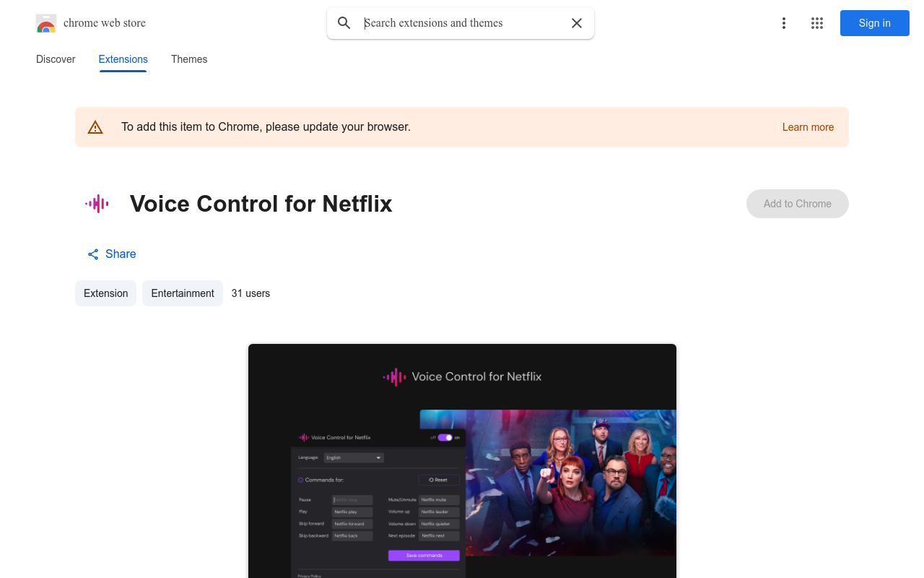Click the update browser warning message text

[x=266, y=127]
